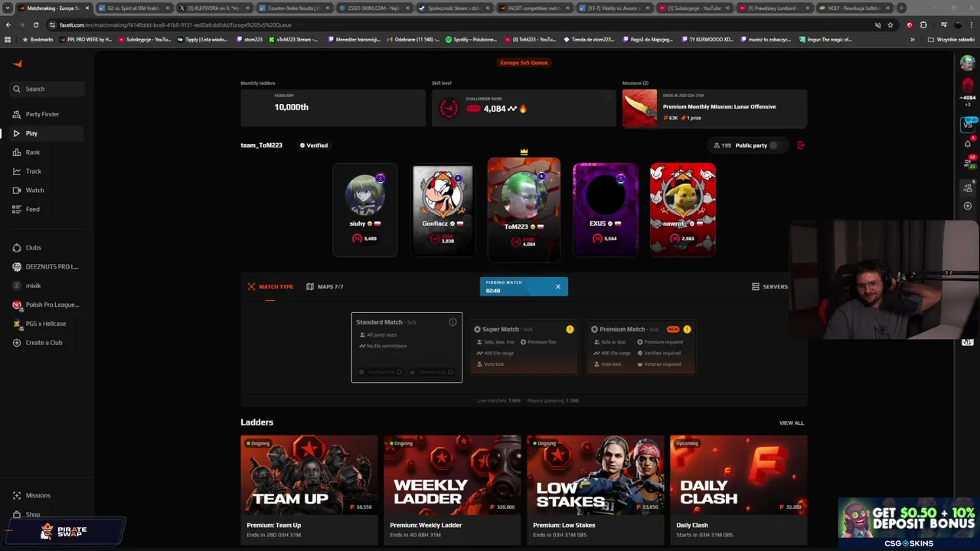
Task: Open the Europe 5v5 Queue label
Action: pos(524,63)
